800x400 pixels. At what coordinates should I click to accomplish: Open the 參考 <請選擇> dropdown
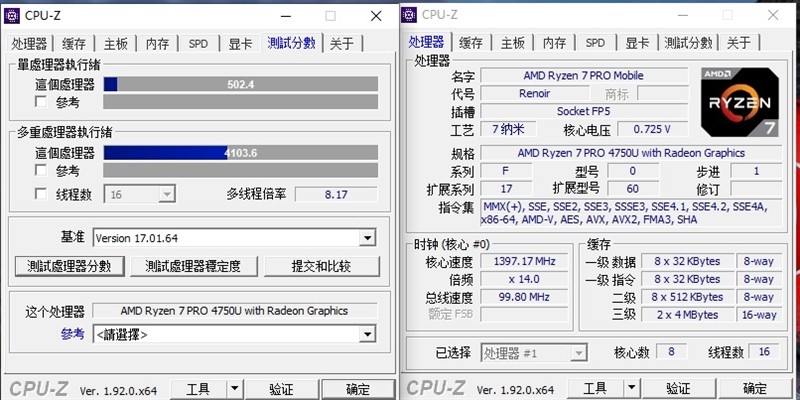[235, 335]
